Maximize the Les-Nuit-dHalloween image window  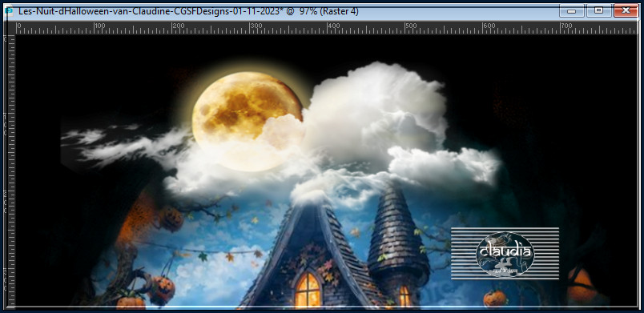point(598,10)
